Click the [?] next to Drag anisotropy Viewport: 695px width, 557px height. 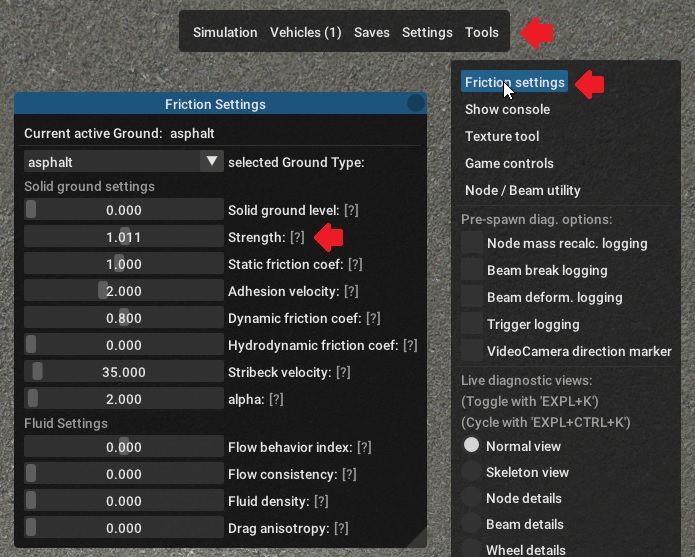coord(342,528)
